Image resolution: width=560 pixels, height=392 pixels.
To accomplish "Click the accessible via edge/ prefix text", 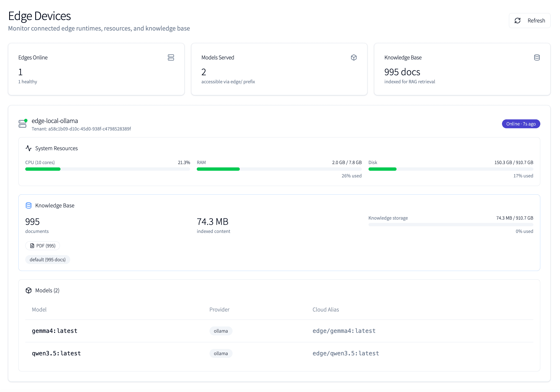I will 228,82.
